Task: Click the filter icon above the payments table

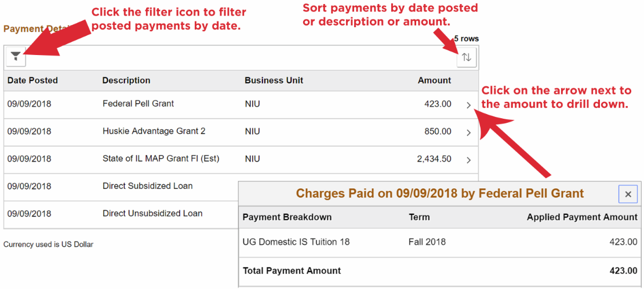Action: 16,57
